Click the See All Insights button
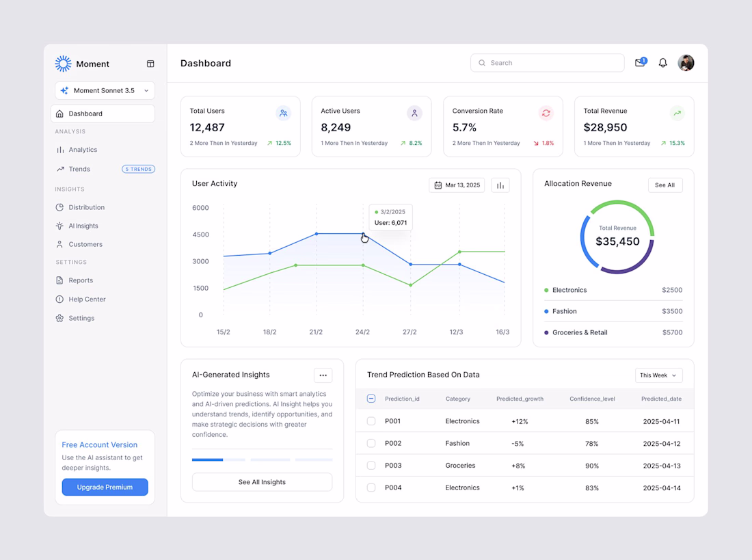Image resolution: width=752 pixels, height=560 pixels. point(262,482)
